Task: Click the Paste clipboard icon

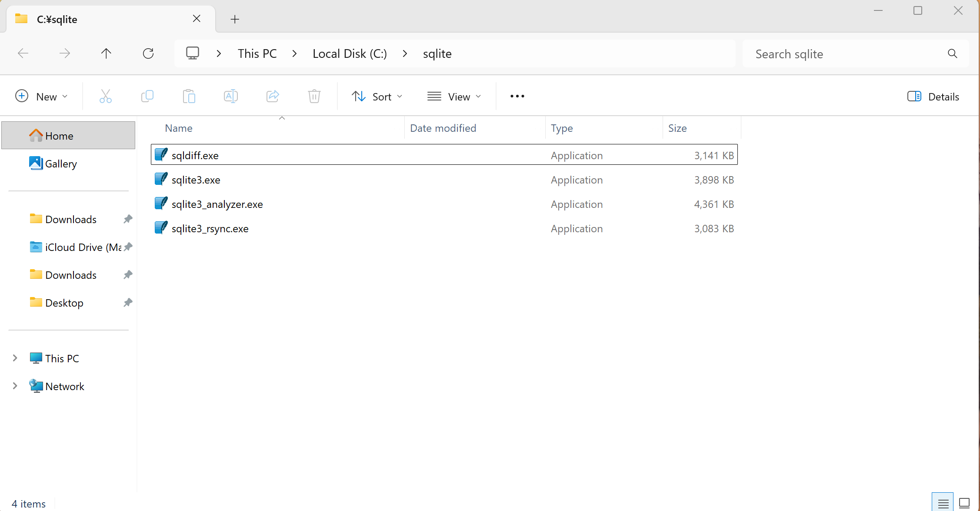Action: [x=189, y=96]
